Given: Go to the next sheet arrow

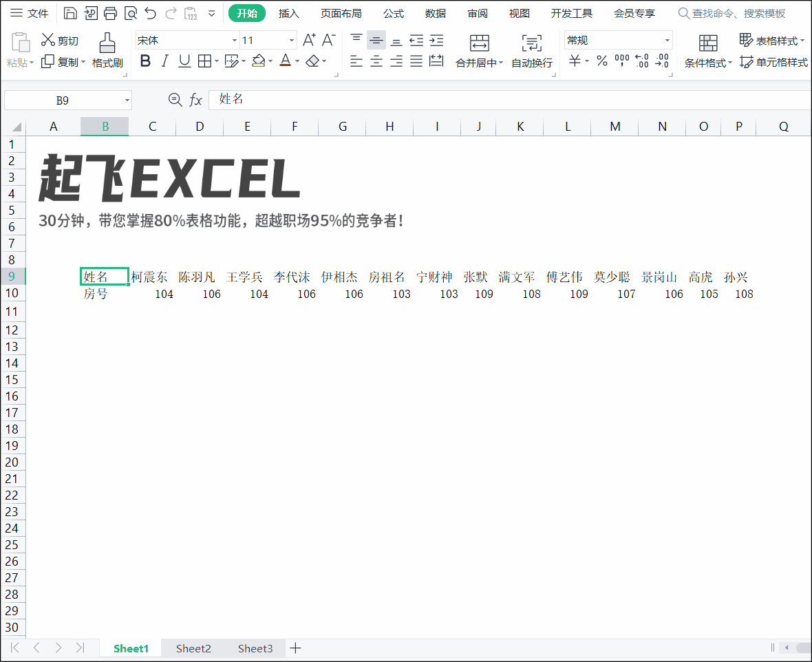Looking at the screenshot, I should coord(58,648).
